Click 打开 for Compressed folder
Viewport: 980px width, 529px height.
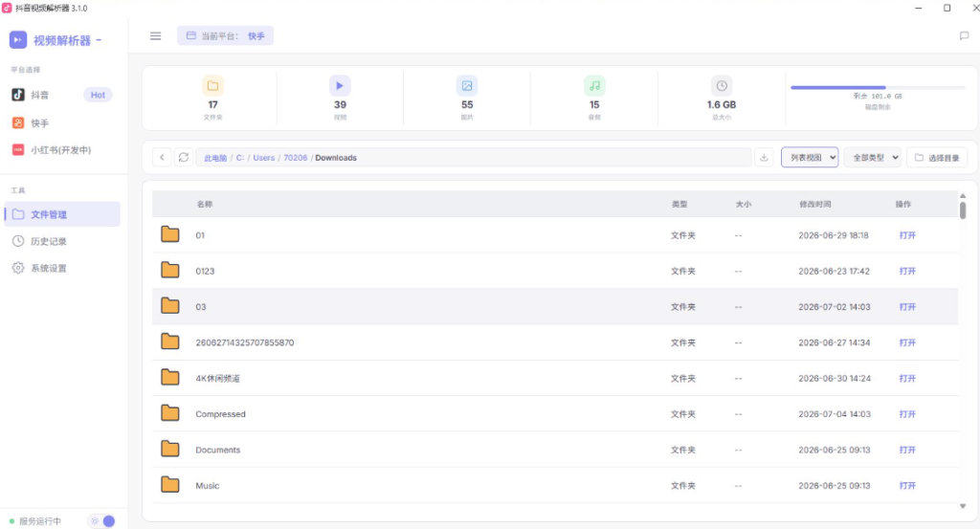pyautogui.click(x=907, y=414)
